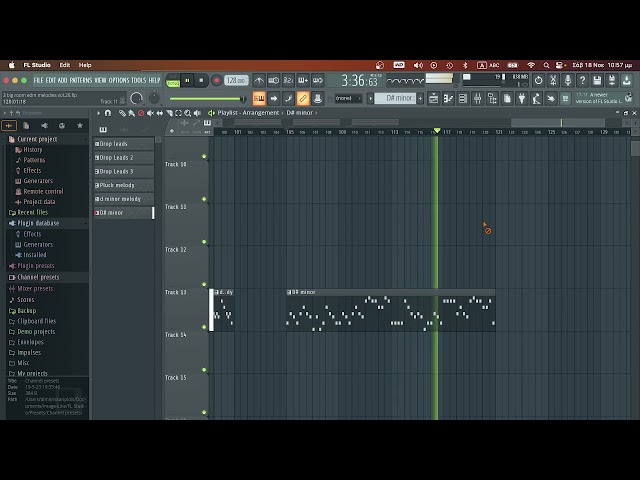
Task: Stop playback with the stop button
Action: (201, 80)
